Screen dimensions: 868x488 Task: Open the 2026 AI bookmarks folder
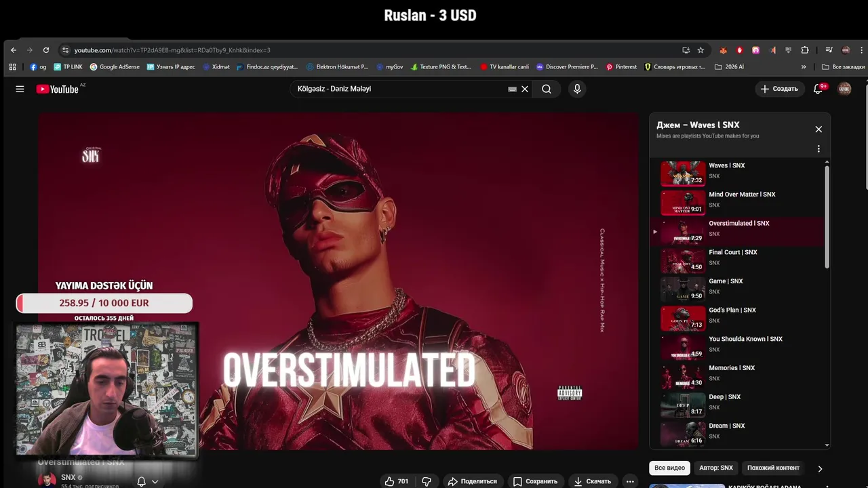pyautogui.click(x=729, y=67)
